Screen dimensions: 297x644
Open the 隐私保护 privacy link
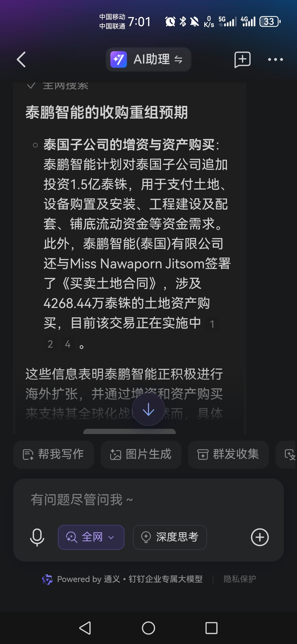click(240, 579)
